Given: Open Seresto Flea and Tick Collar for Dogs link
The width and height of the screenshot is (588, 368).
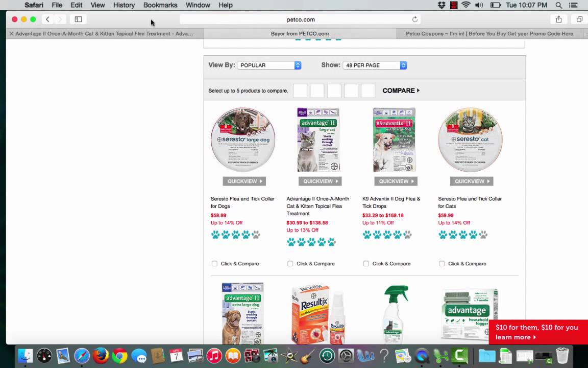Looking at the screenshot, I should [242, 202].
